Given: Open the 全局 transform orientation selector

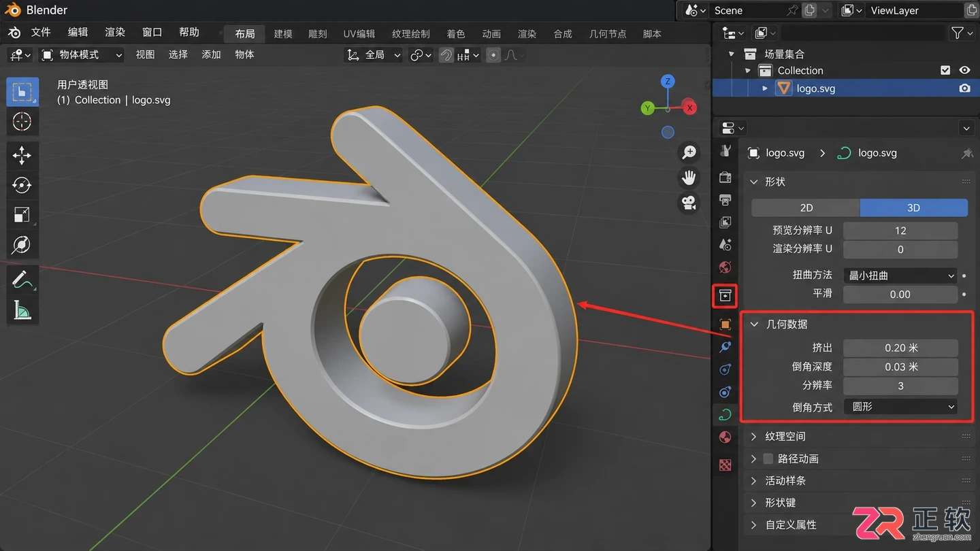Looking at the screenshot, I should (x=374, y=55).
